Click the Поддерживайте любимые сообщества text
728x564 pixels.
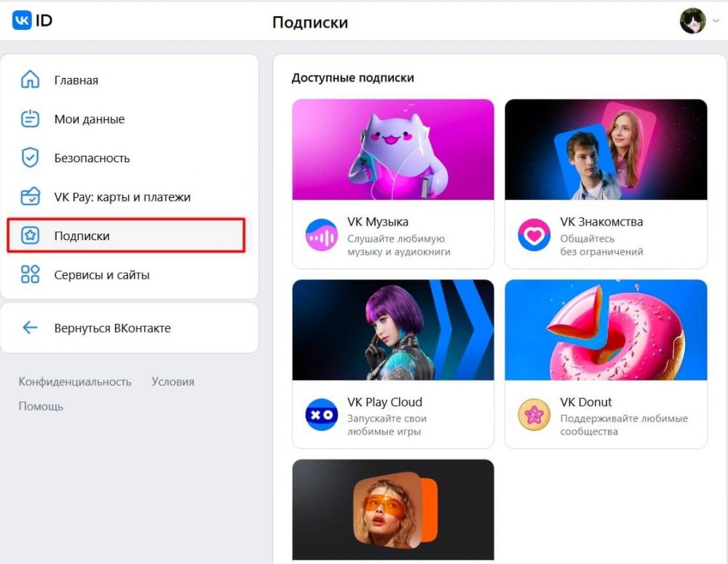click(624, 425)
